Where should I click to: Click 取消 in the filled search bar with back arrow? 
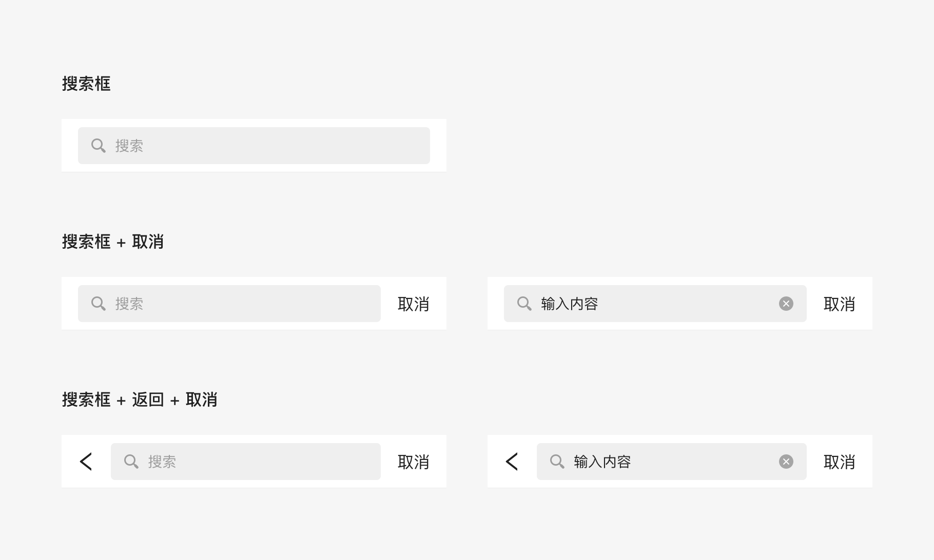click(x=840, y=462)
